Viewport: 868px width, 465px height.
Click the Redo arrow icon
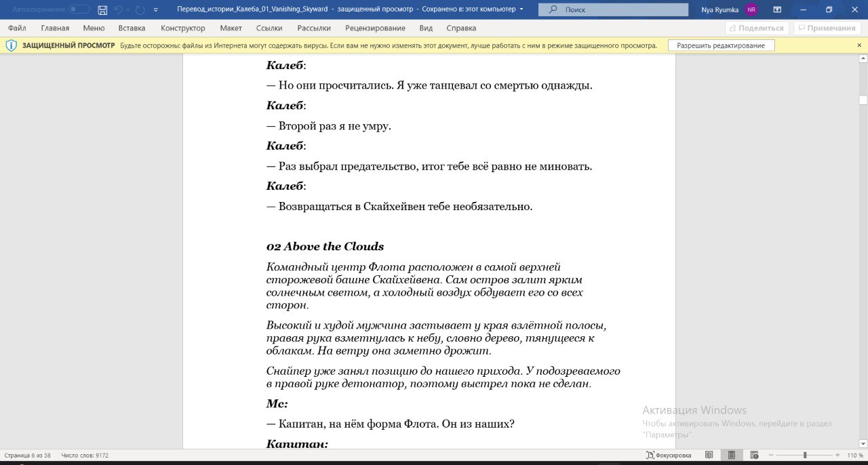click(140, 9)
